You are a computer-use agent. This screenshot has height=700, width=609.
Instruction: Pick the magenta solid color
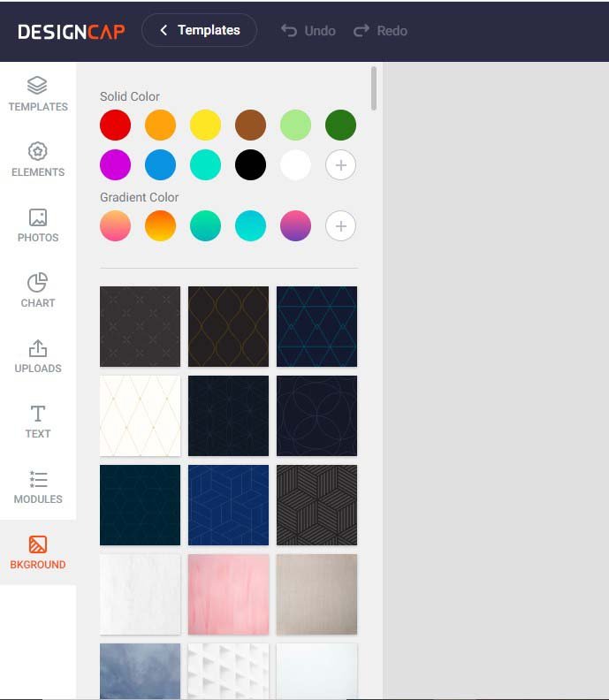[115, 165]
